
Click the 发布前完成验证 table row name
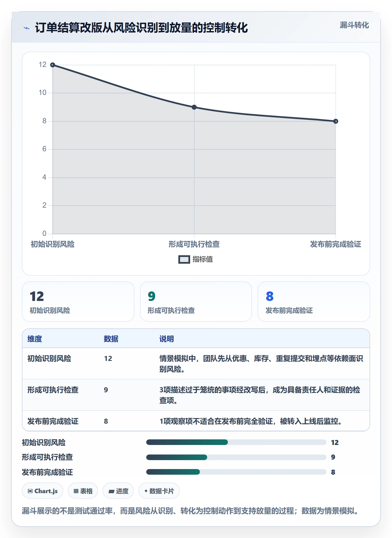click(x=53, y=421)
